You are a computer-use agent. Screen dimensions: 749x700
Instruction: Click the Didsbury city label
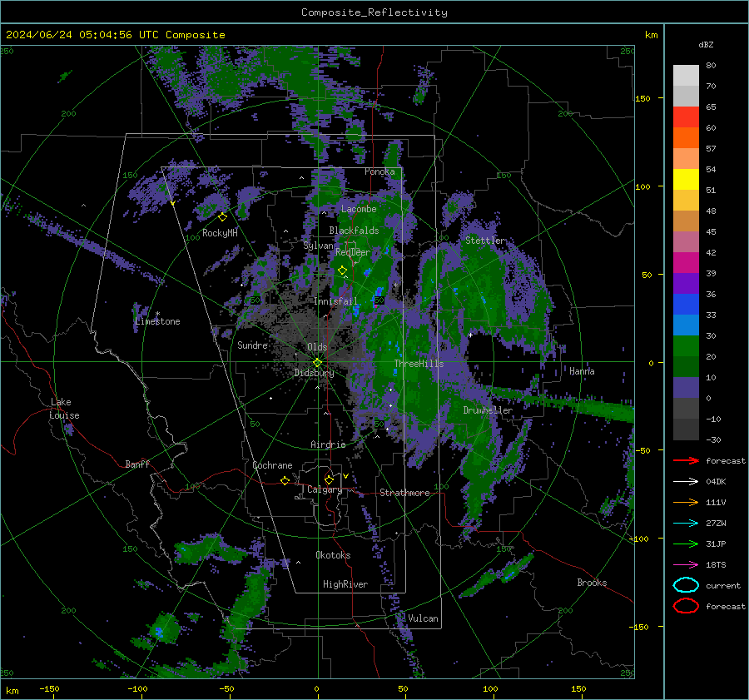(314, 373)
